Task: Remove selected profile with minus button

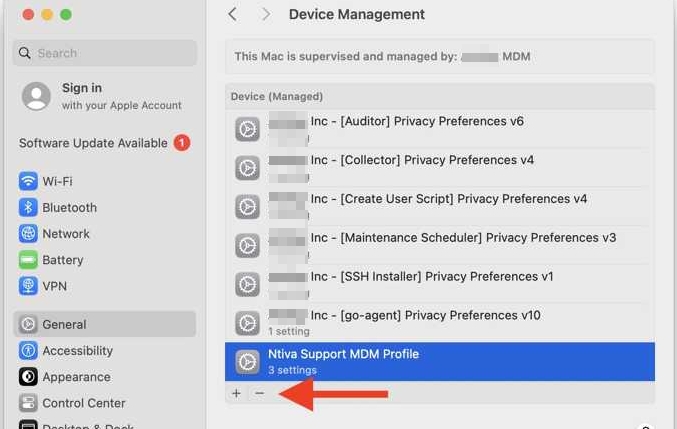Action: pos(259,393)
